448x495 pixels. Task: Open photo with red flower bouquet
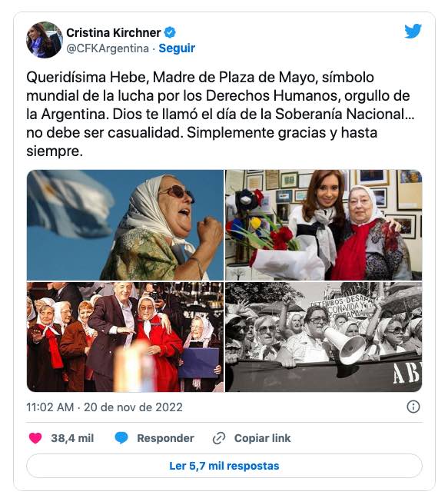coord(324,225)
